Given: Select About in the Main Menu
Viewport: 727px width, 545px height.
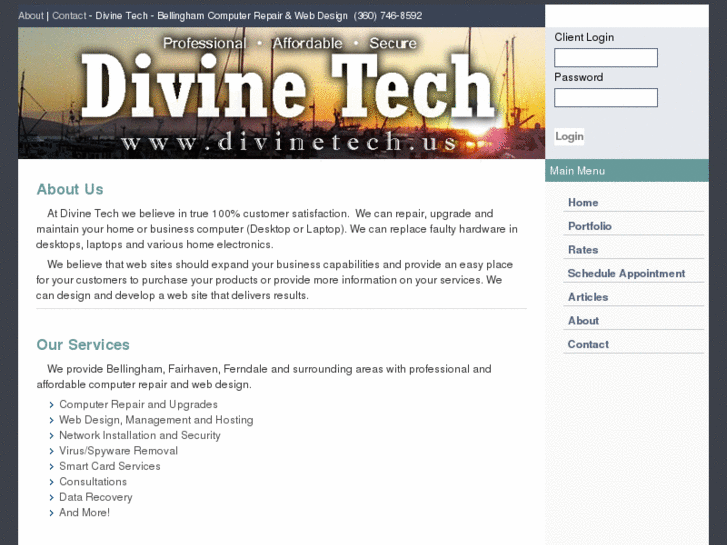Looking at the screenshot, I should [583, 321].
